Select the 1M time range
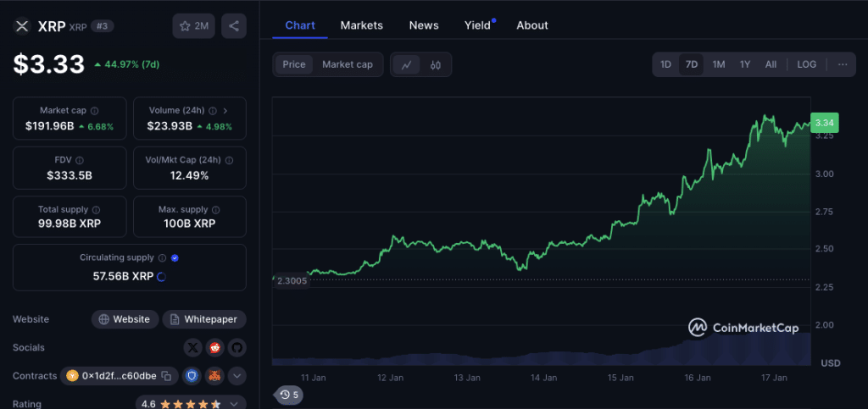Viewport: 868px width, 409px height. tap(719, 64)
